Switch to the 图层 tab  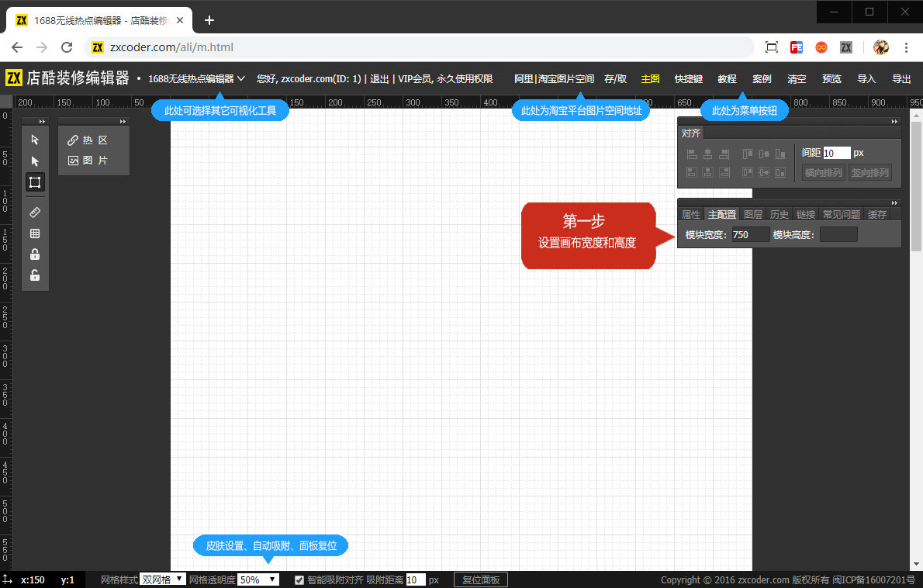coord(753,214)
